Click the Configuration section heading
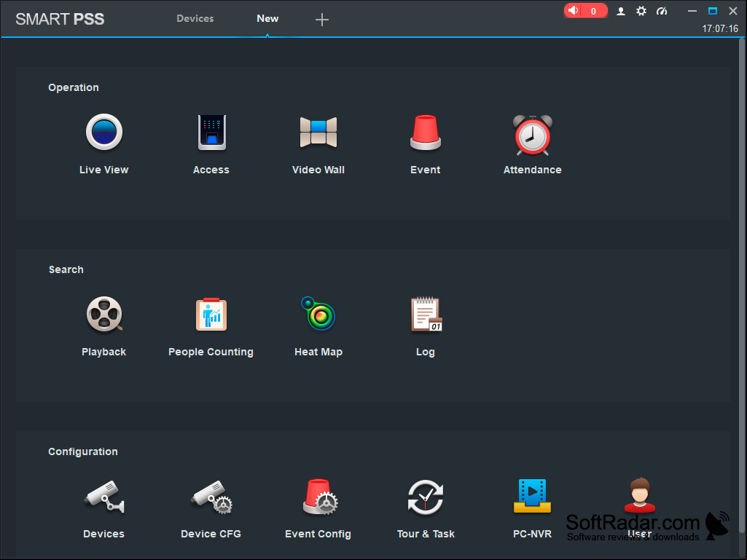The width and height of the screenshot is (747, 560). pyautogui.click(x=83, y=451)
